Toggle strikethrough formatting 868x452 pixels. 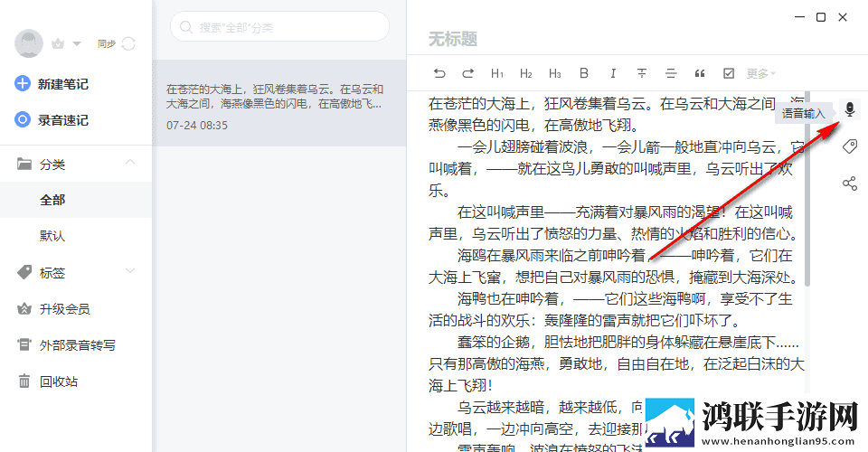point(642,73)
